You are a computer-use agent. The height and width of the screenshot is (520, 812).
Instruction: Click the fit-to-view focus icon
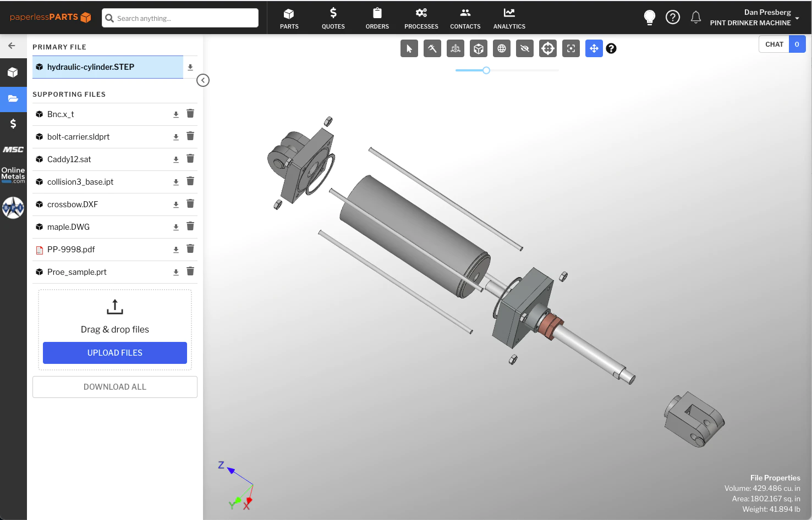point(571,48)
